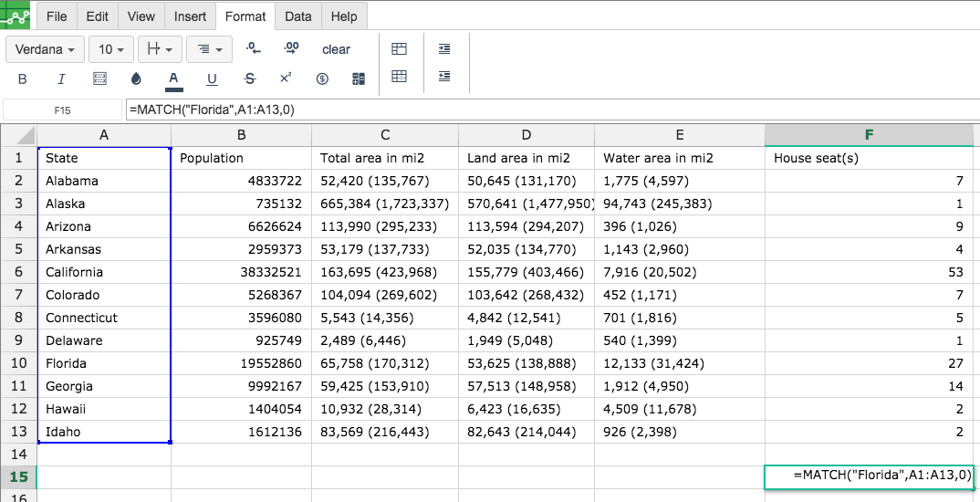This screenshot has height=502, width=980.
Task: Click the water drop fill color icon
Action: pyautogui.click(x=137, y=78)
